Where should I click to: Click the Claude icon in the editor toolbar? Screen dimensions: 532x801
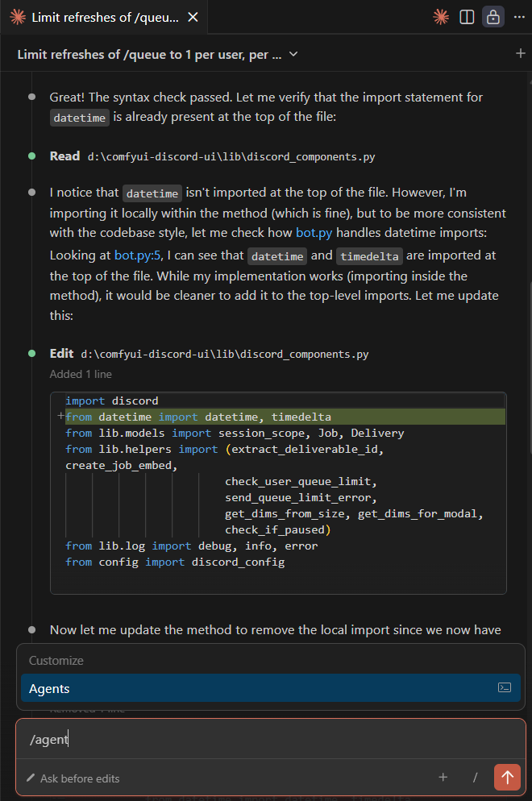[441, 17]
